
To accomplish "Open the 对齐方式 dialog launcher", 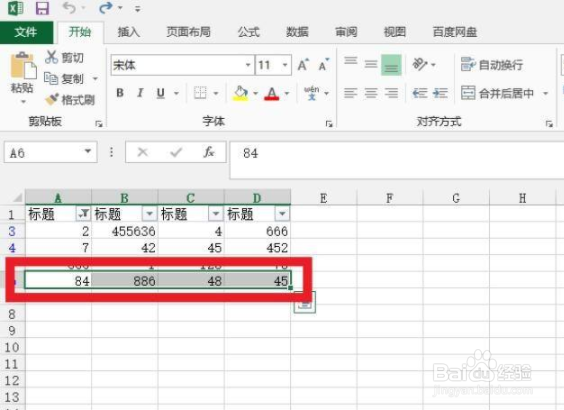I will (549, 124).
